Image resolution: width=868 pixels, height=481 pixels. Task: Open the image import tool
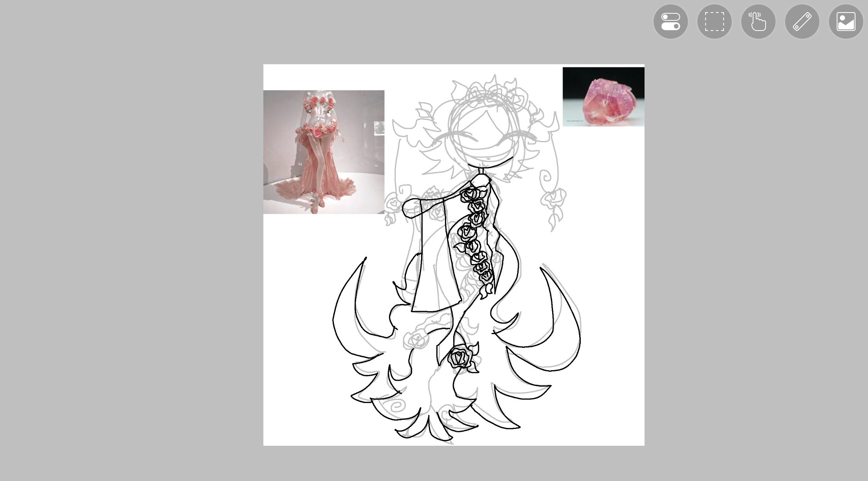(x=846, y=22)
